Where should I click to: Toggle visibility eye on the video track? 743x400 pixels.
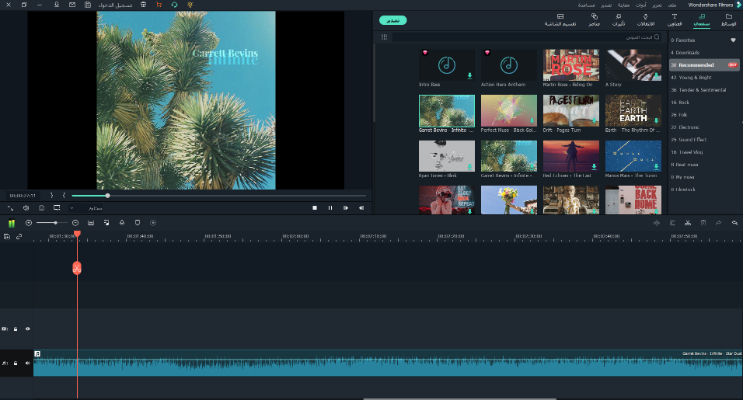pos(27,328)
